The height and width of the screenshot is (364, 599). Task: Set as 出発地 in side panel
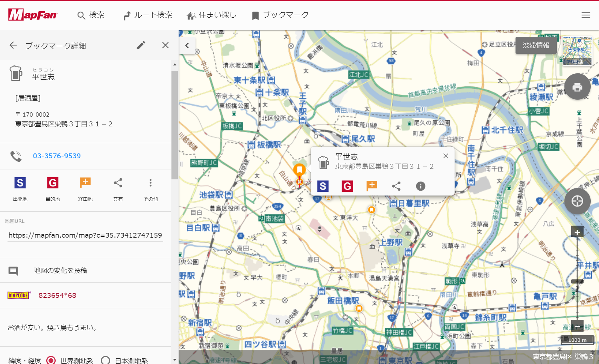pyautogui.click(x=20, y=189)
